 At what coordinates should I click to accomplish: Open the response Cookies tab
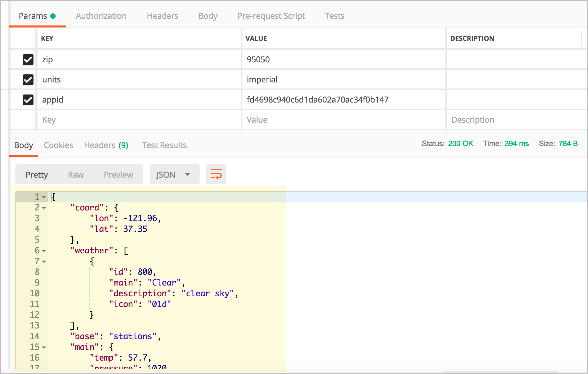(x=59, y=145)
